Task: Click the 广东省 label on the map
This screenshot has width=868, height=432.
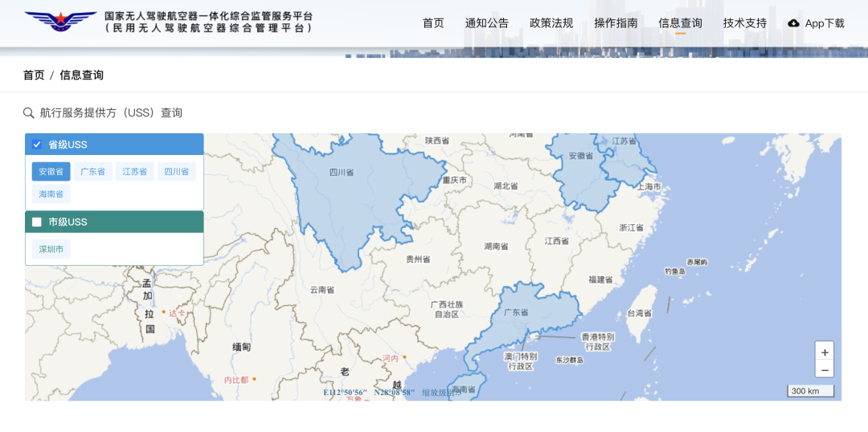Action: (516, 312)
